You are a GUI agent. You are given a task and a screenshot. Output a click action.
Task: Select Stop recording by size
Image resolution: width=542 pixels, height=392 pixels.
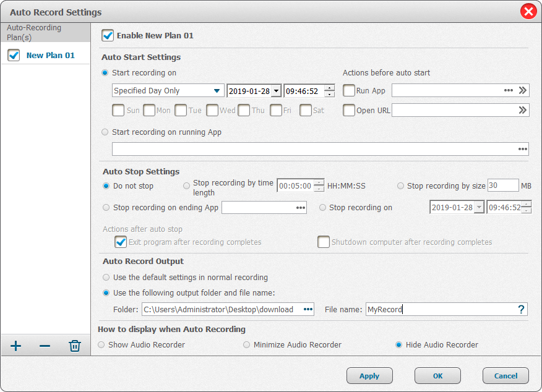pos(400,186)
